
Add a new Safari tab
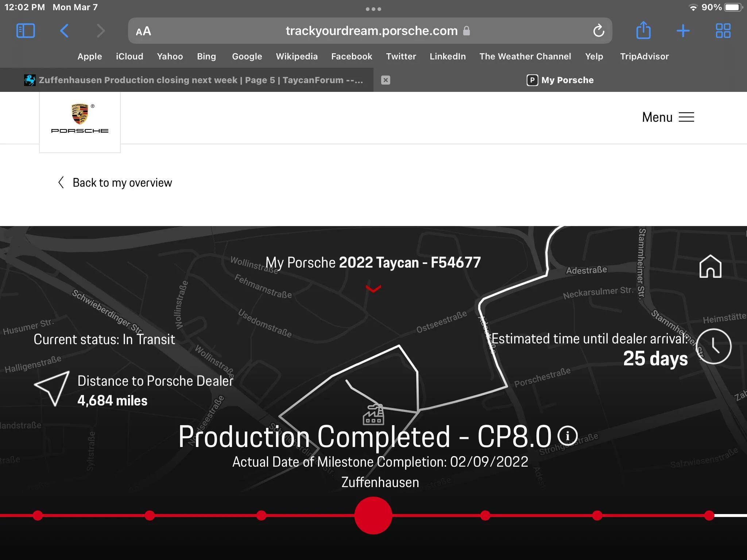[683, 31]
